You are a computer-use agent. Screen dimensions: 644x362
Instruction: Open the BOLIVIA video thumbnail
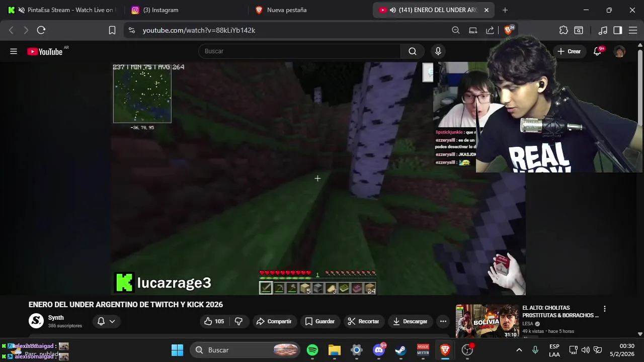487,321
